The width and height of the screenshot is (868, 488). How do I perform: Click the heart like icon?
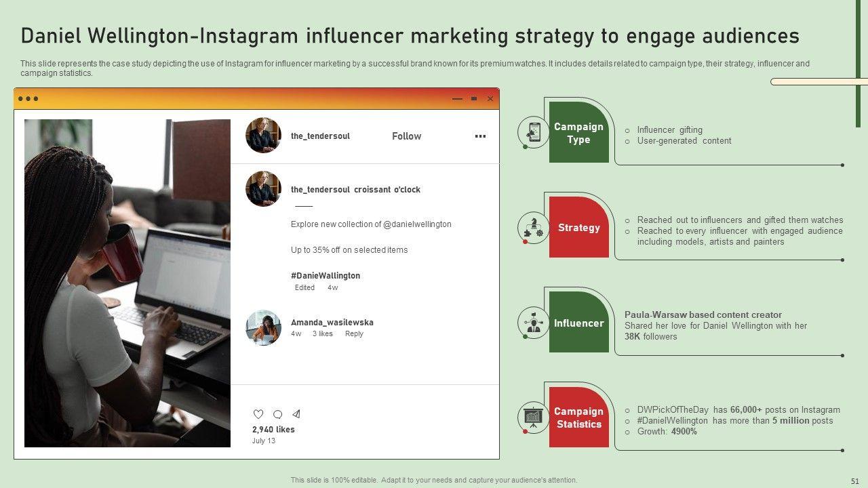[x=258, y=414]
